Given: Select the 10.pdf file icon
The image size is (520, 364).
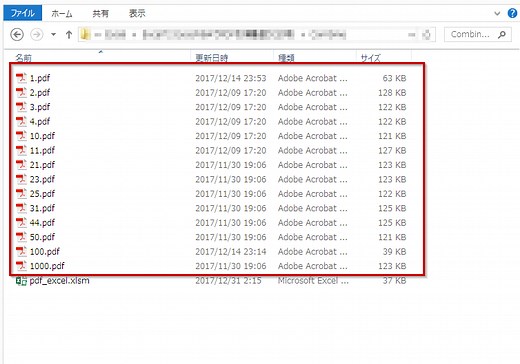Looking at the screenshot, I should [x=21, y=136].
